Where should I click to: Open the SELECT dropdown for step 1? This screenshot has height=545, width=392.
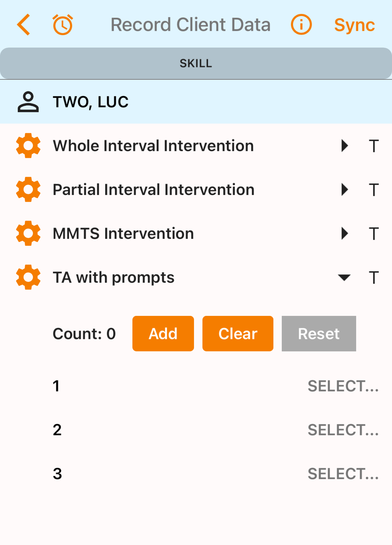pyautogui.click(x=343, y=386)
